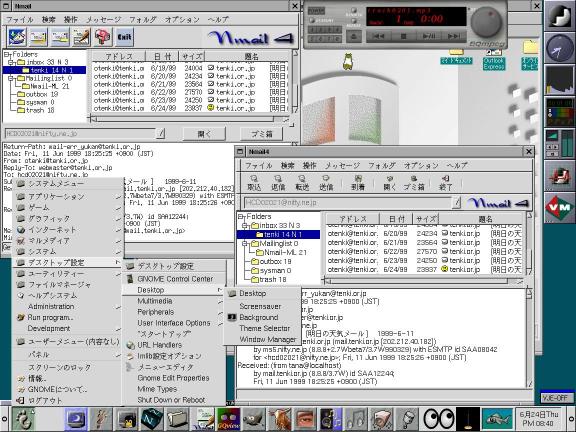This screenshot has height=432, width=576.
Task: Click the googly eyes applet on the panel
Action: (x=439, y=419)
